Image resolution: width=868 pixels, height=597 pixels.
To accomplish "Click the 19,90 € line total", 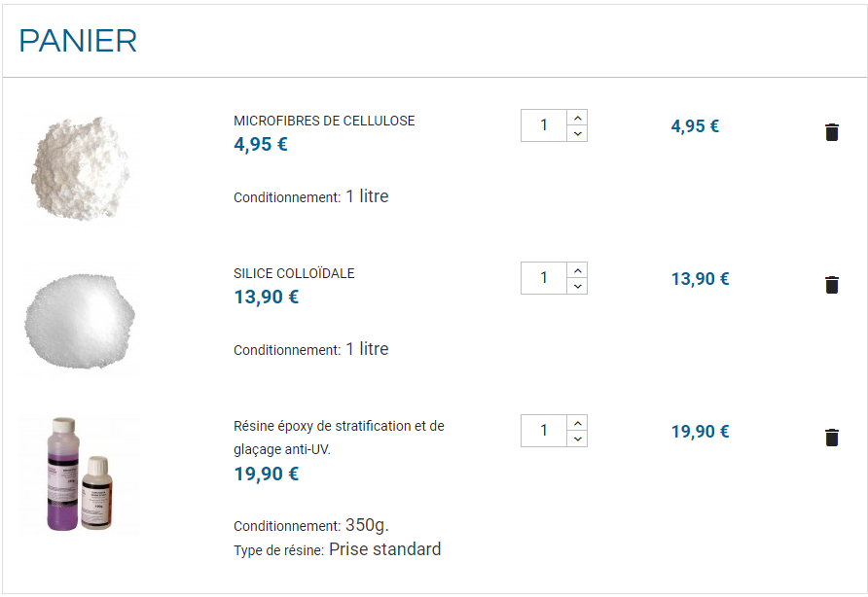I will (x=701, y=432).
